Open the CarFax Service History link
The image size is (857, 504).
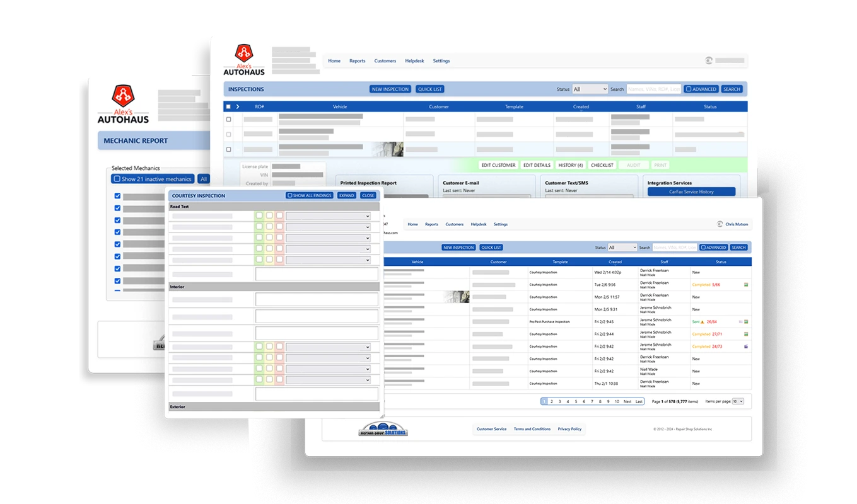pos(691,192)
